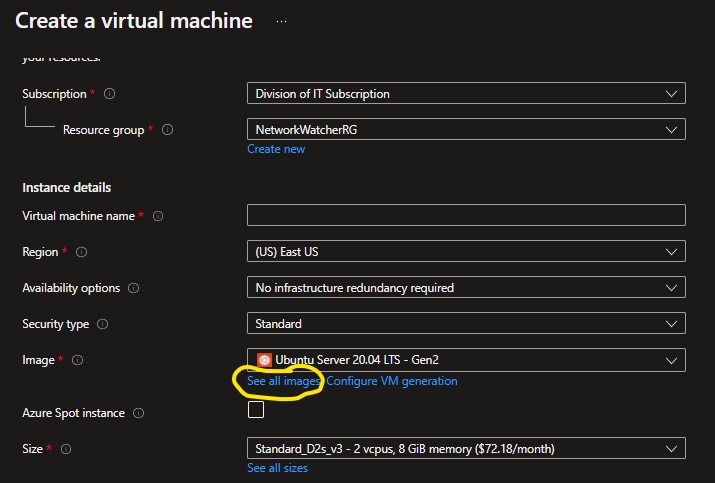Image resolution: width=715 pixels, height=483 pixels.
Task: Click the See all images link
Action: click(x=283, y=381)
